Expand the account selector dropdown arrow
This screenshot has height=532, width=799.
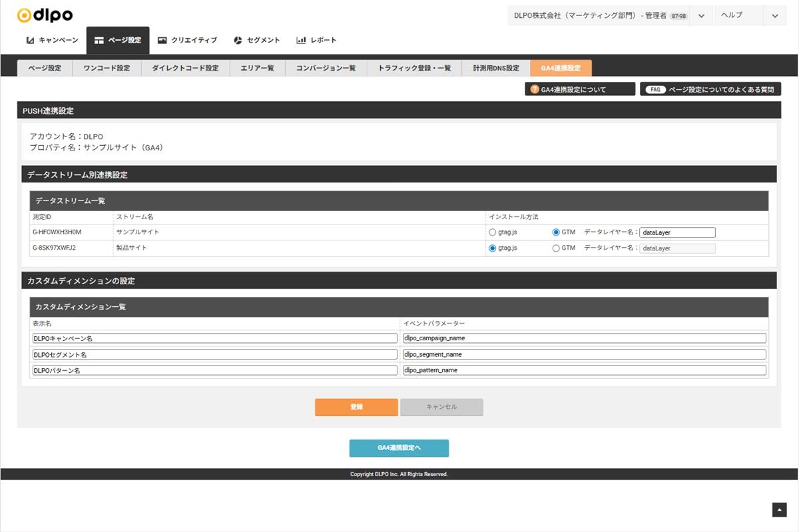(701, 16)
